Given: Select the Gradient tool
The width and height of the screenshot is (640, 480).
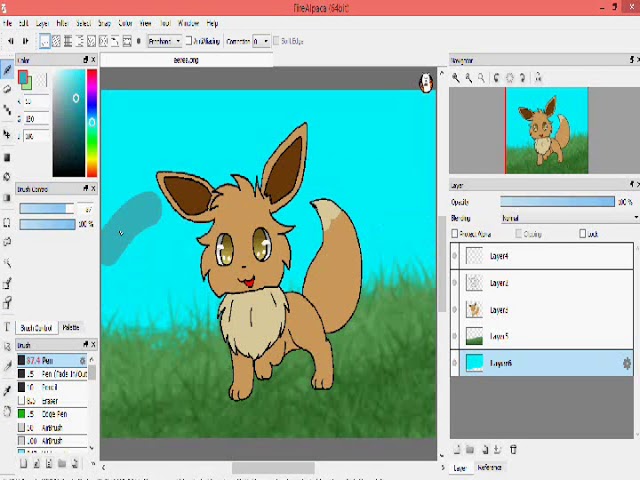Looking at the screenshot, I should (7, 198).
